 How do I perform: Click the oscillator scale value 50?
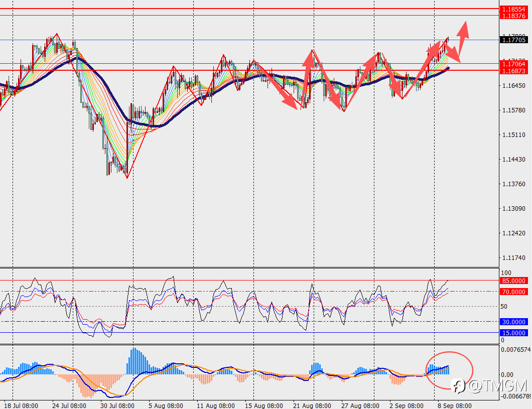coord(504,307)
